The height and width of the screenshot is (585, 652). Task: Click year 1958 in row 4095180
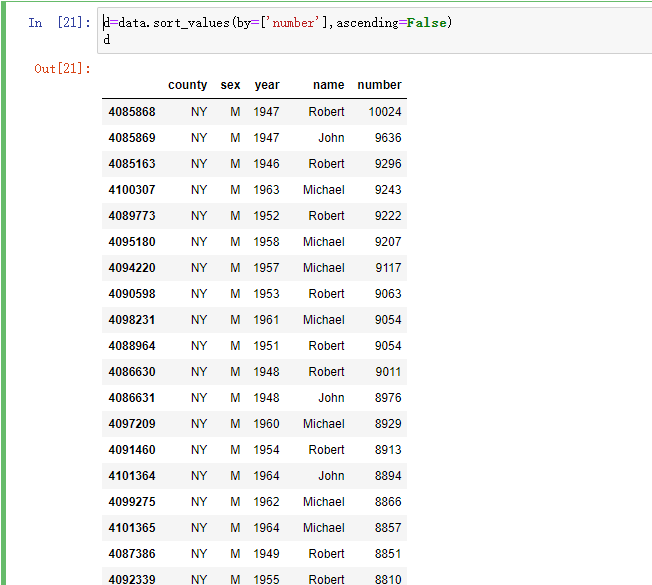267,242
